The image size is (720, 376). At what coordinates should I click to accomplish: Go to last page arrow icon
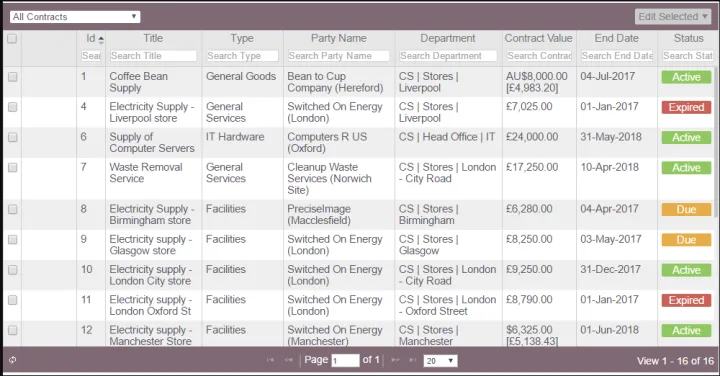click(413, 360)
